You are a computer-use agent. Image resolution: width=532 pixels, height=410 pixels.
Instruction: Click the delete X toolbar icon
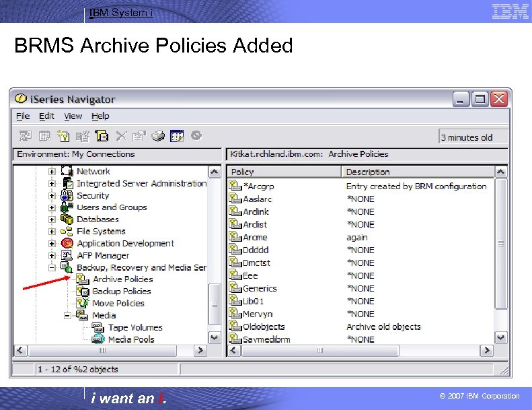pos(121,136)
